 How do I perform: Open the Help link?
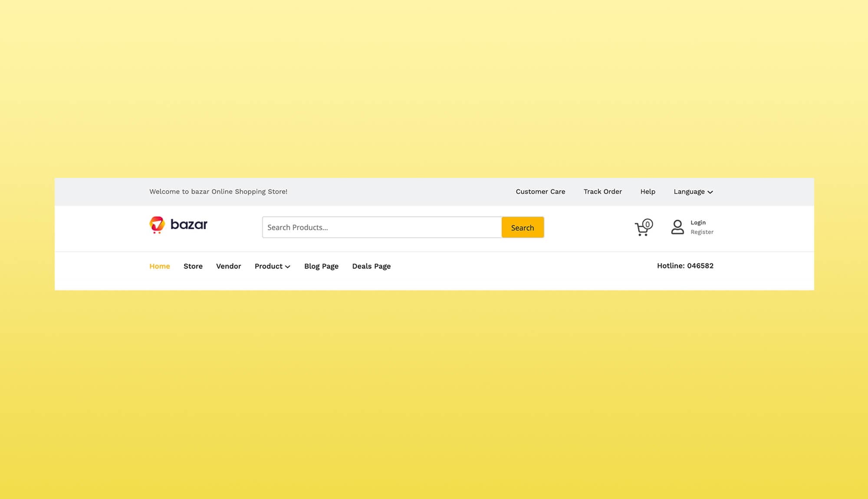[x=648, y=191]
